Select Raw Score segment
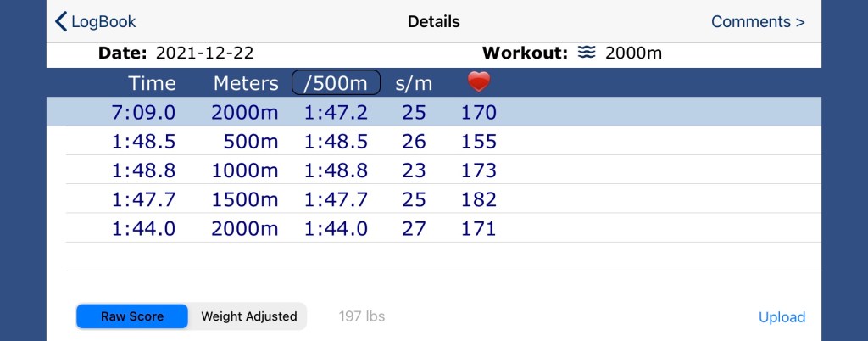This screenshot has height=341, width=868. tap(132, 316)
